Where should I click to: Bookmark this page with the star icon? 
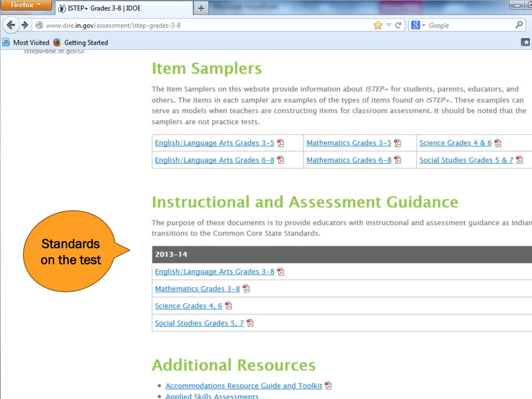378,25
